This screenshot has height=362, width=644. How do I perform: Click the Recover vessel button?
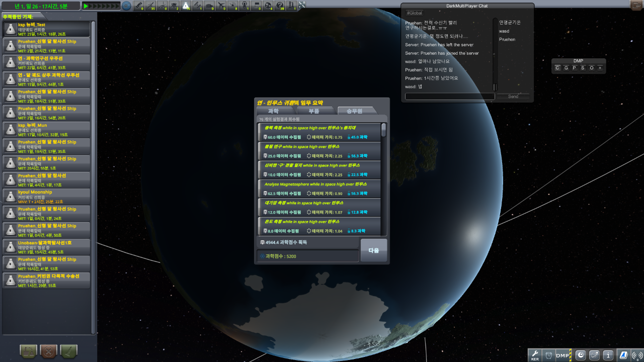pos(28,350)
